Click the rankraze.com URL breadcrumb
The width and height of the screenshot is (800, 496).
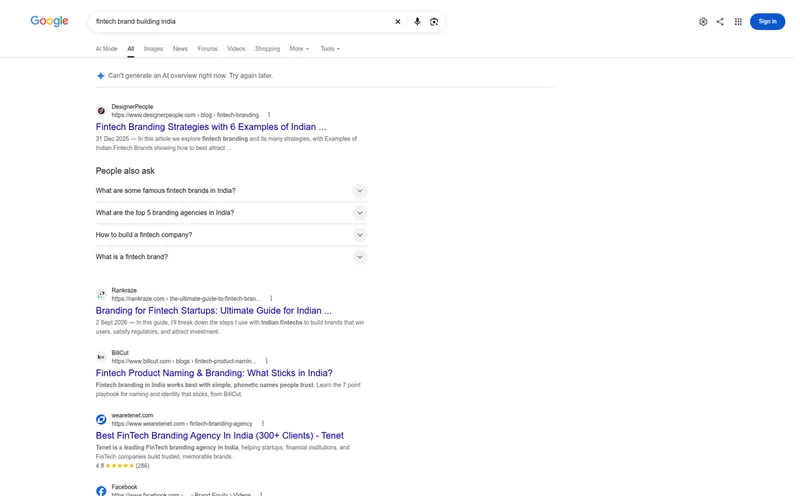click(186, 299)
